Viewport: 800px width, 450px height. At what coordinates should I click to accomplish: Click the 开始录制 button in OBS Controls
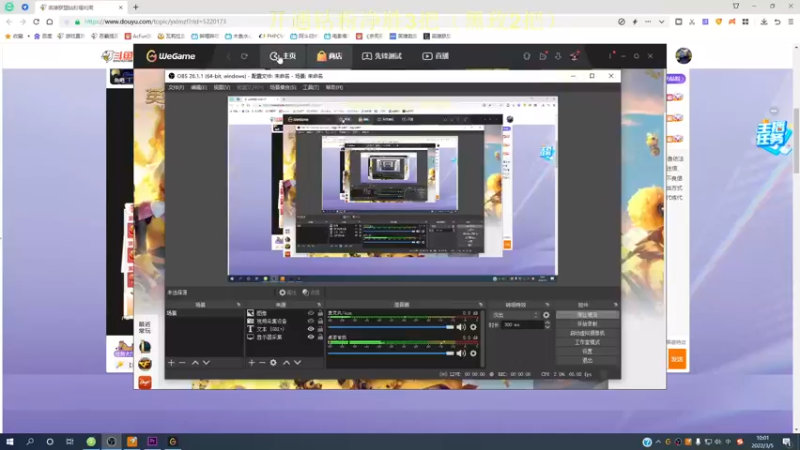tap(587, 324)
